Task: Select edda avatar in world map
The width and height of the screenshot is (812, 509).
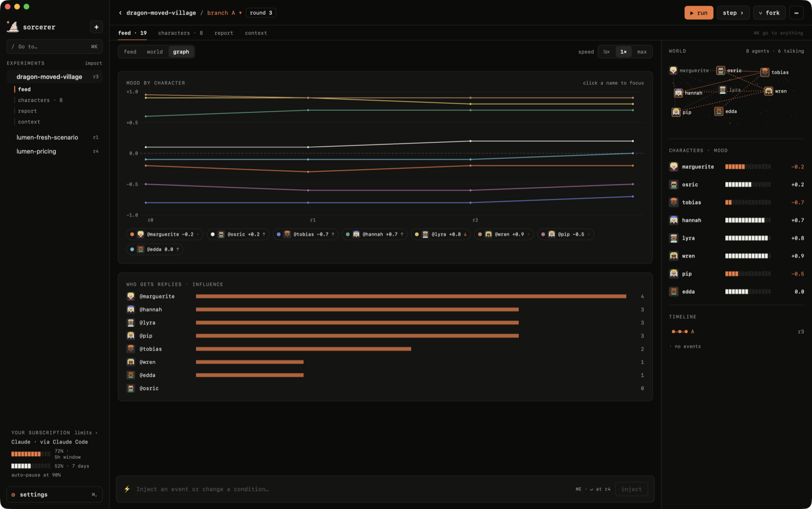Action: [x=719, y=111]
